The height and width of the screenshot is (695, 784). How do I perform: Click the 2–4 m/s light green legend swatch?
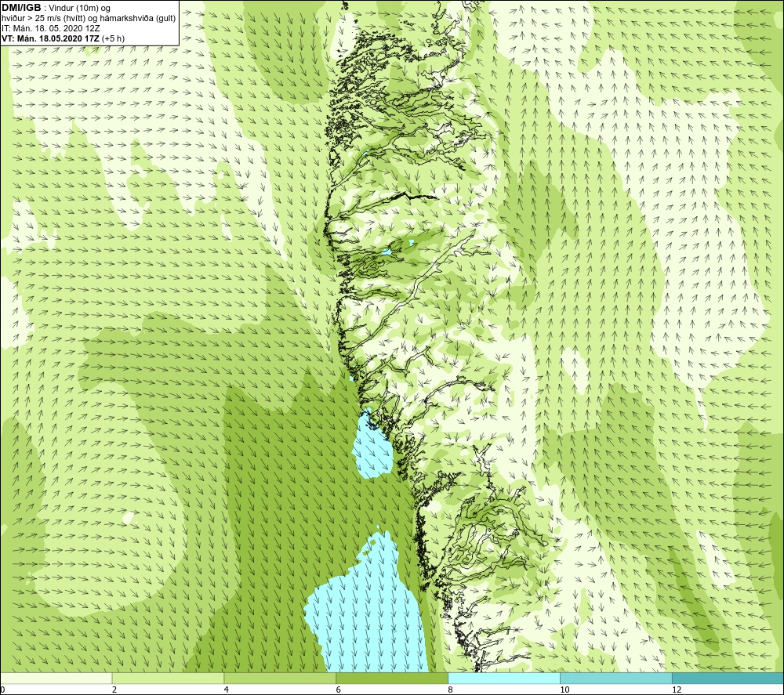click(168, 678)
